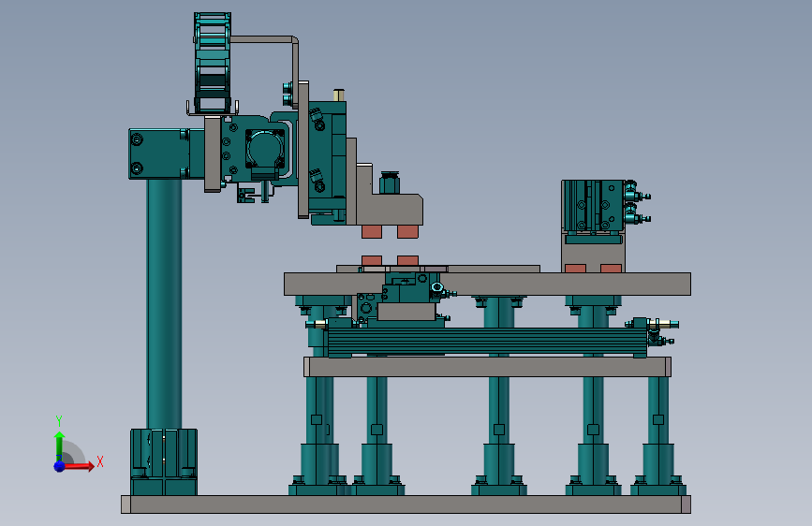Click the red X axis arrow of the triad
Viewport: 812px width, 526px height.
[79, 466]
